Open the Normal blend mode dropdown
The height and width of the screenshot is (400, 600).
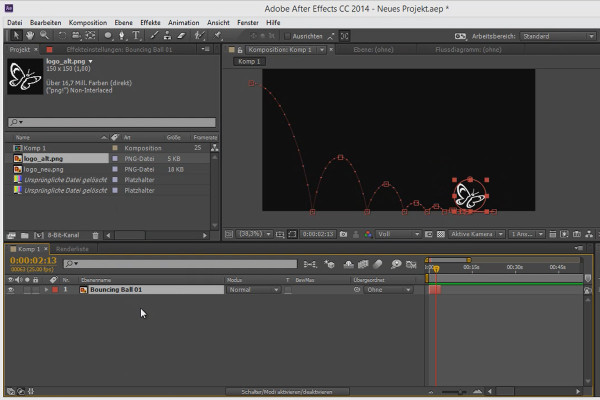point(254,290)
